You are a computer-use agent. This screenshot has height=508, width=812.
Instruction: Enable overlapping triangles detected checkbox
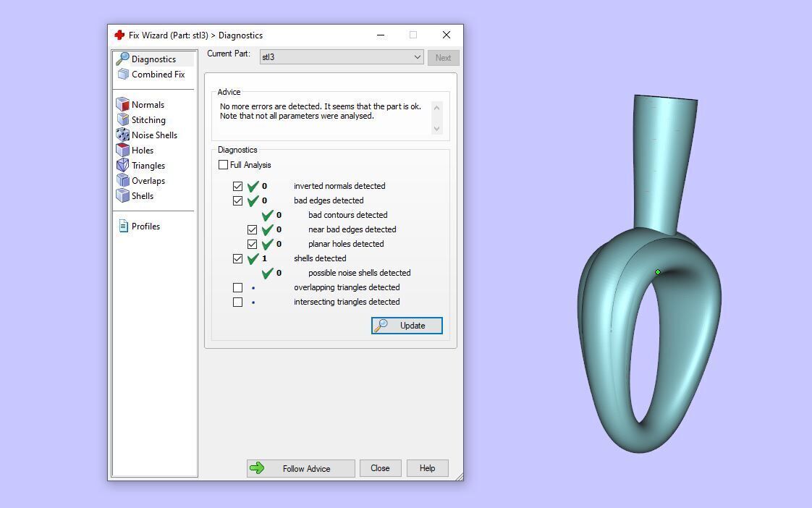click(237, 287)
